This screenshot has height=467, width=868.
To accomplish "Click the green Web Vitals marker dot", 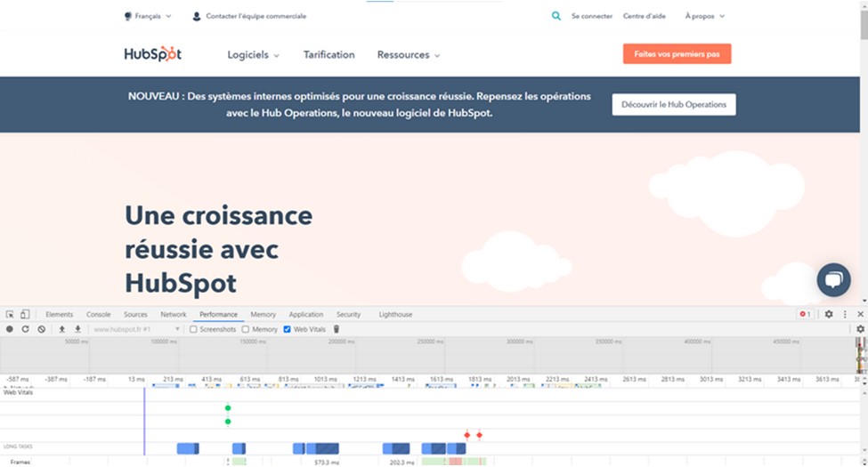I will [x=228, y=407].
